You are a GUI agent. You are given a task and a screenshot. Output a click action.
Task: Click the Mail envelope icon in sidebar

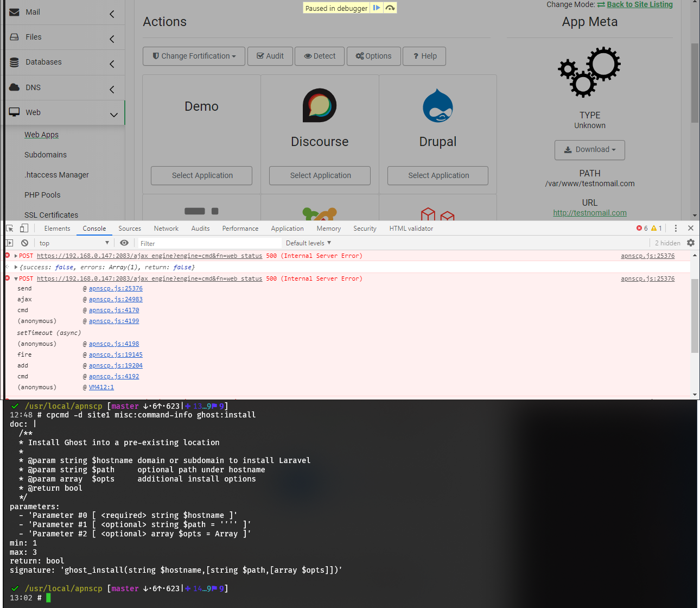pos(15,12)
